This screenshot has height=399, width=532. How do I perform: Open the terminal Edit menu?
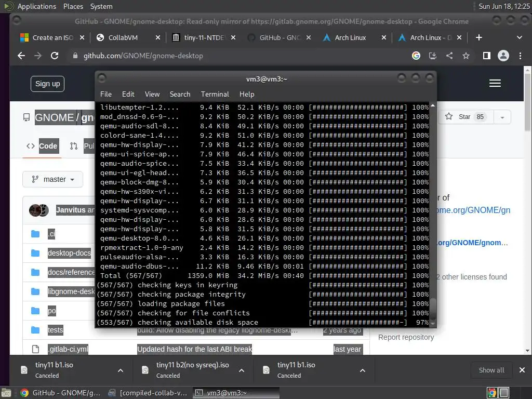(x=128, y=94)
